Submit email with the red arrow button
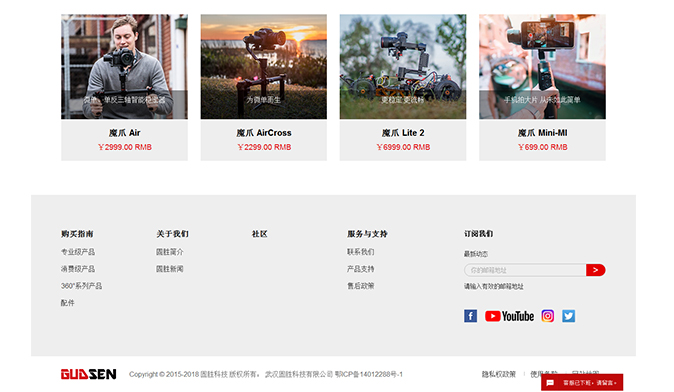The height and width of the screenshot is (392, 674). 596,270
